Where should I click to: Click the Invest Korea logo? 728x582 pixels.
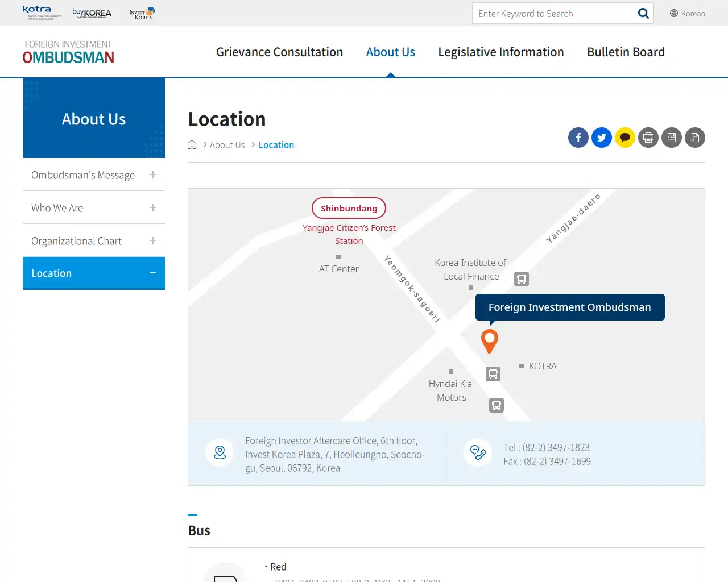[x=141, y=13]
